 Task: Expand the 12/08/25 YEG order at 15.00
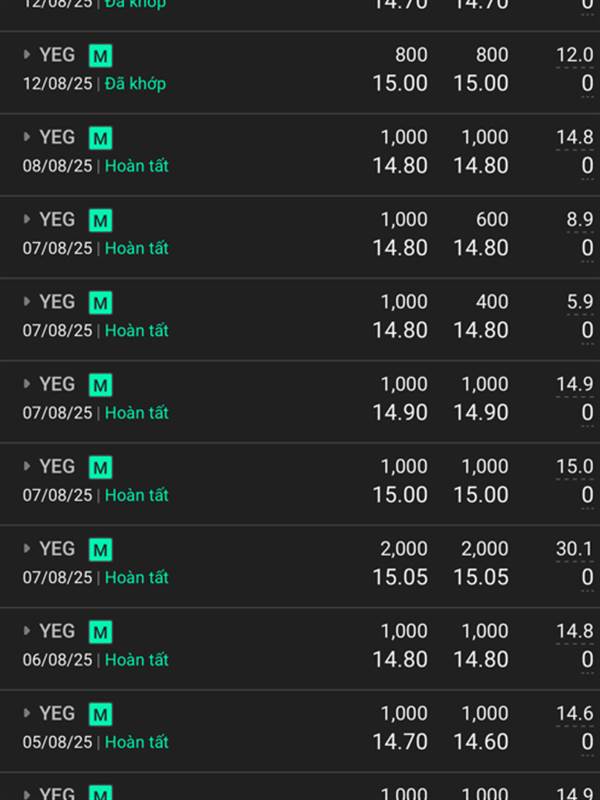click(27, 54)
